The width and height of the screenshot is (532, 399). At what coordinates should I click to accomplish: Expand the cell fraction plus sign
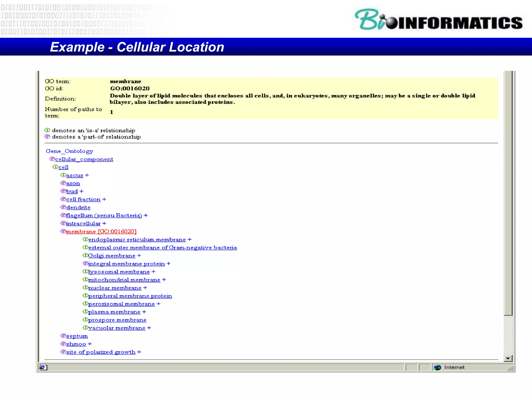tap(104, 199)
